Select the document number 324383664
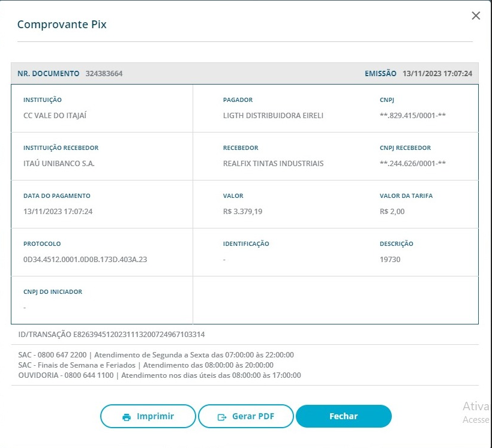The height and width of the screenshot is (448, 492). (104, 74)
